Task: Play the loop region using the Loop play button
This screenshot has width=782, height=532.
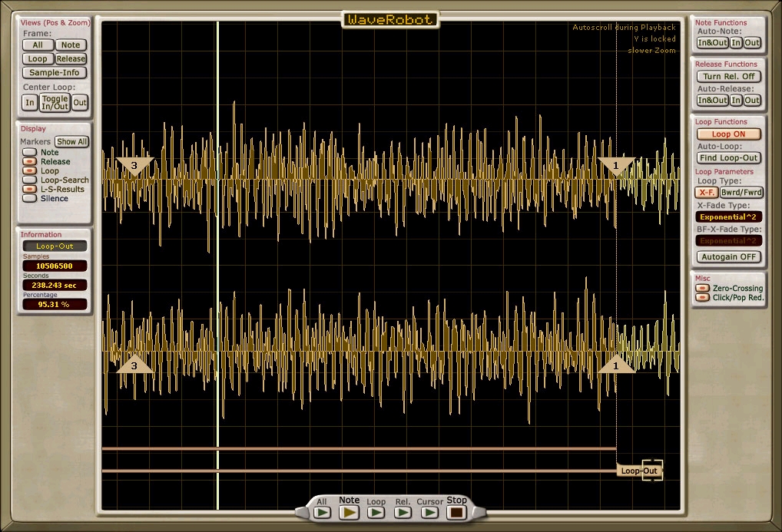Action: click(x=376, y=512)
